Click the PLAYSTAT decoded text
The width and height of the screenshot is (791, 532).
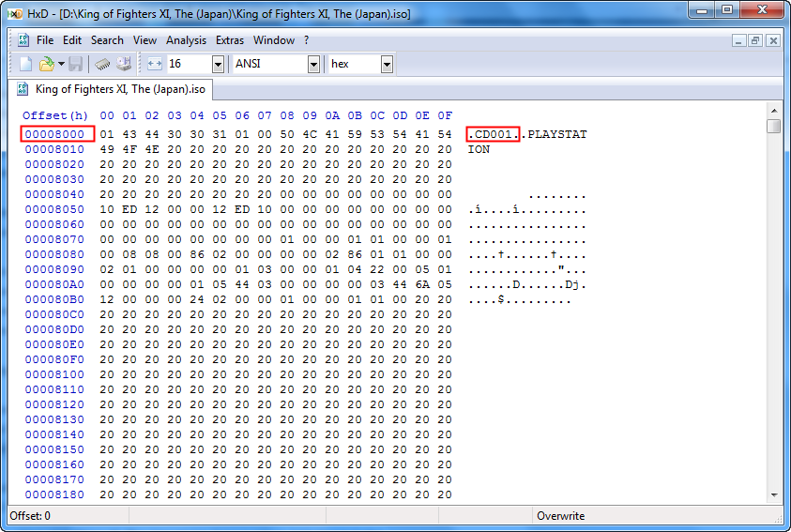(x=557, y=134)
